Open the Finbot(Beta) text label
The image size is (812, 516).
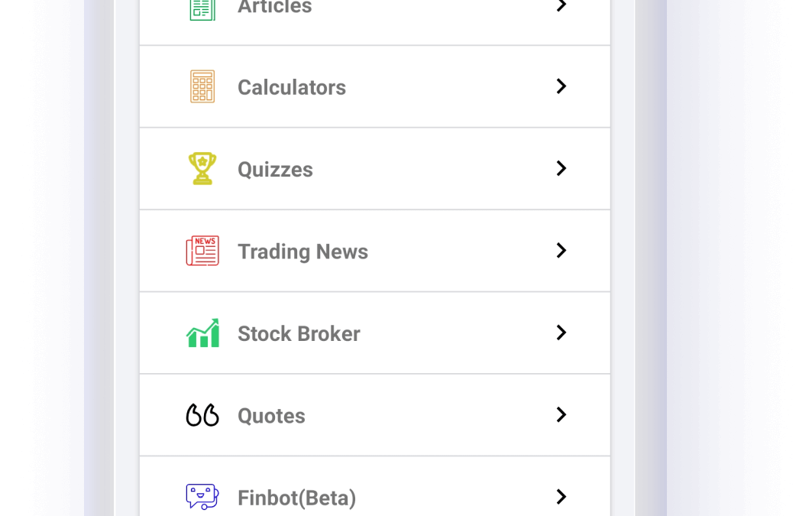coord(296,498)
